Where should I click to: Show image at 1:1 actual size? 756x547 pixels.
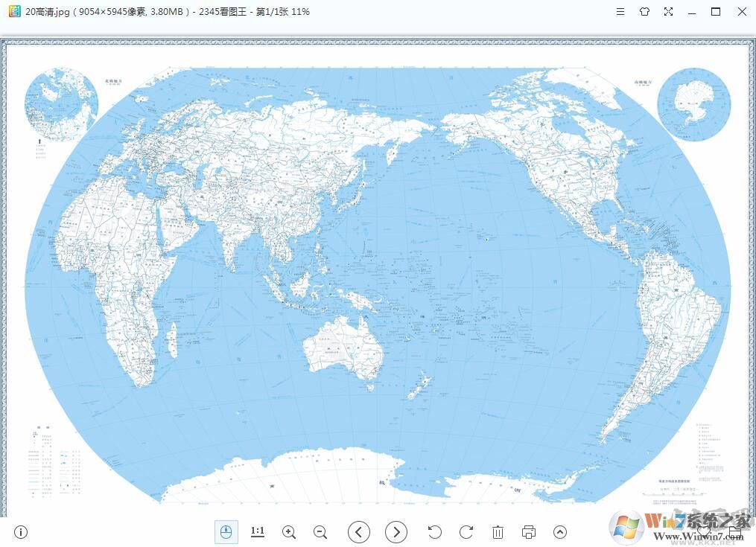pos(258,531)
